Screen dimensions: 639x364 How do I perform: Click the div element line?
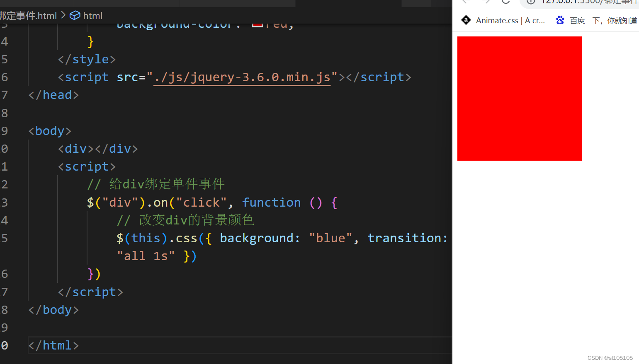98,149
